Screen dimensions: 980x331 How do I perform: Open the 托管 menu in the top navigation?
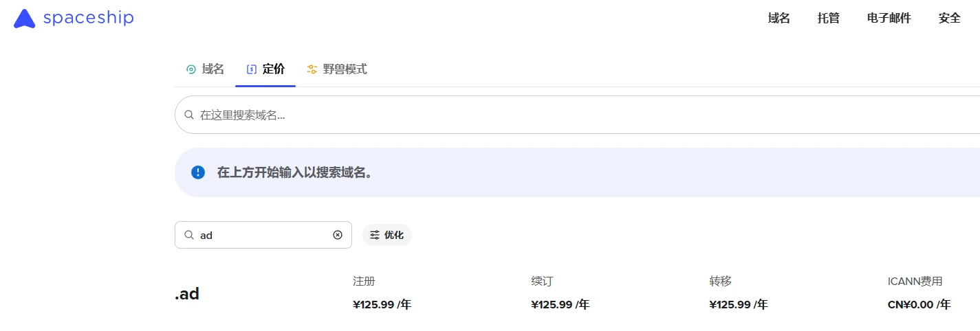coord(829,19)
